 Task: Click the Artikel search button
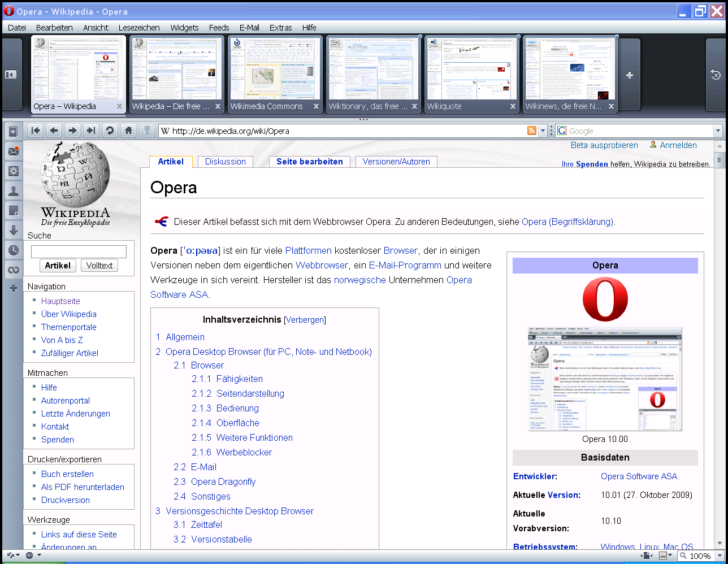[x=58, y=266]
